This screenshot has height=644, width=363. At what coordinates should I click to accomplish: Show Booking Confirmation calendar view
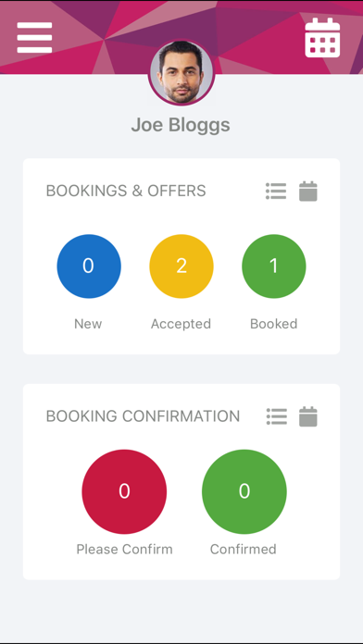pyautogui.click(x=308, y=416)
